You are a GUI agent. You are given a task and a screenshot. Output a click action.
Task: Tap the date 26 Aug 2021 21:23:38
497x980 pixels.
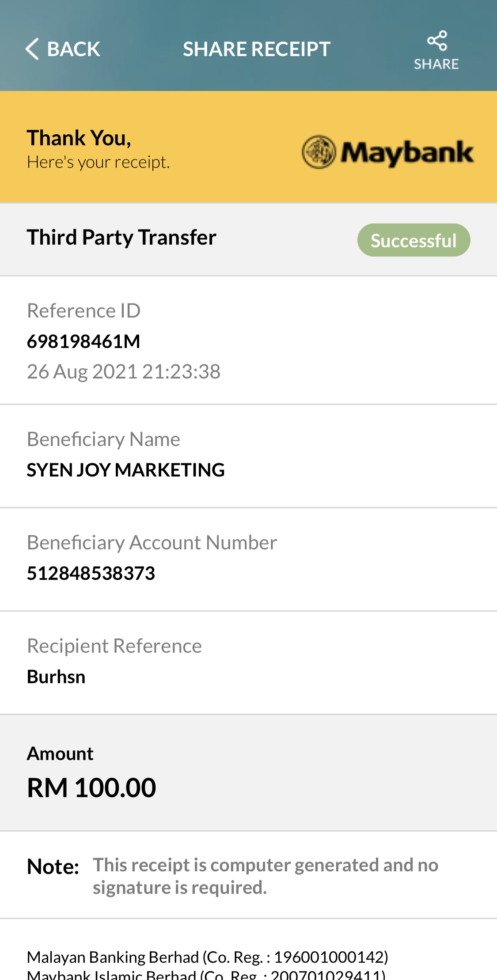124,371
